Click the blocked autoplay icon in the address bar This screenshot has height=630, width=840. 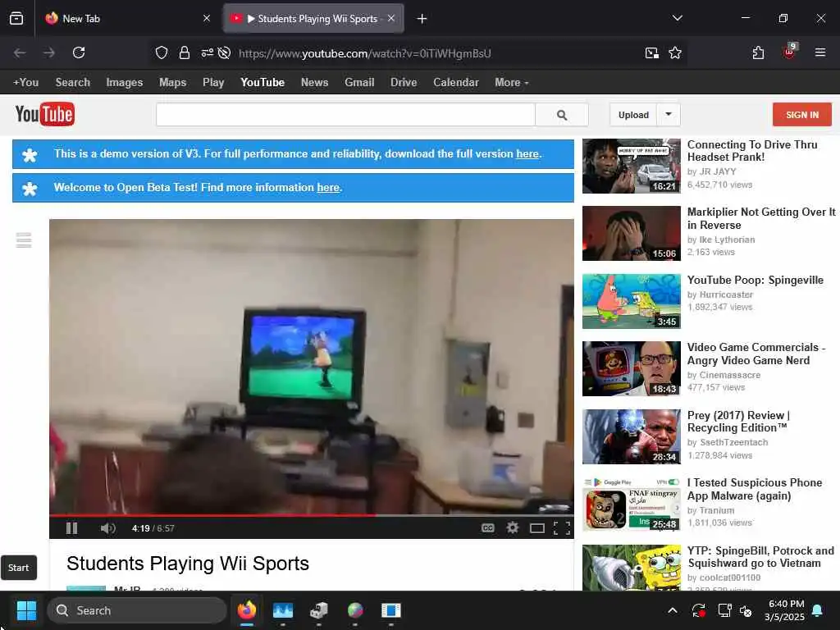[x=225, y=52]
